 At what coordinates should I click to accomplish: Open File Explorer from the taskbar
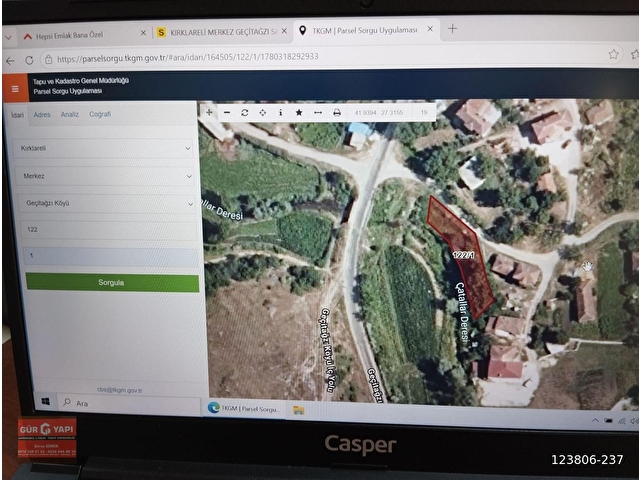coord(298,409)
